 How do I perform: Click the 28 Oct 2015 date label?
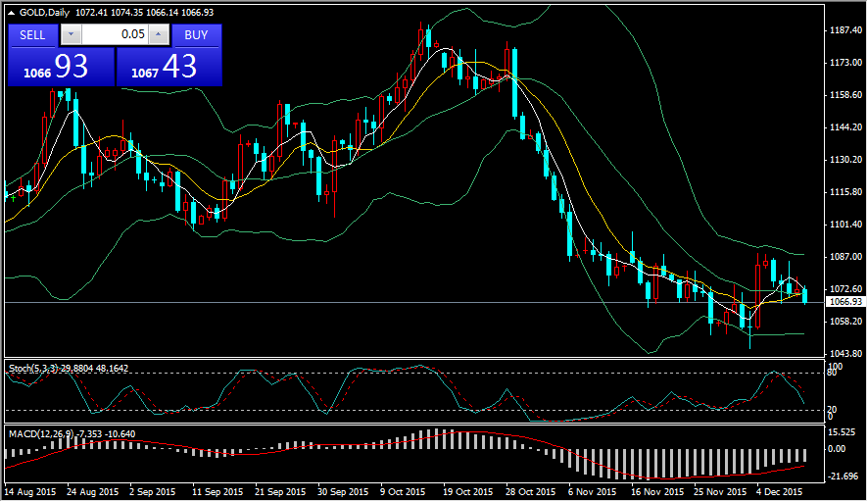click(x=530, y=492)
